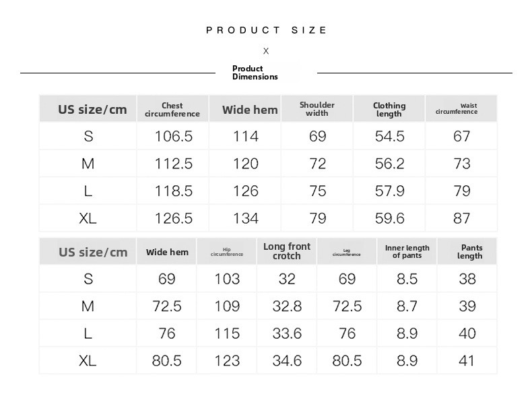Select the Clothing length header

[x=389, y=110]
